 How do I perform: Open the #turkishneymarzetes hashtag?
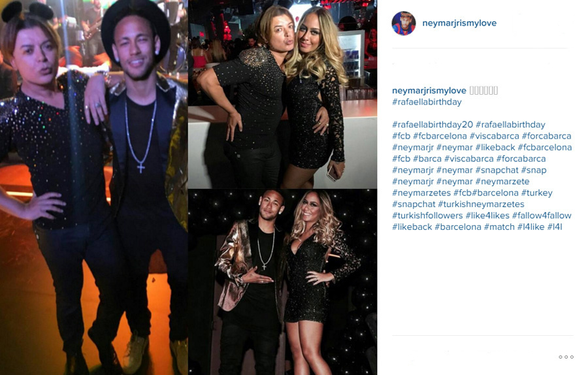[481, 204]
